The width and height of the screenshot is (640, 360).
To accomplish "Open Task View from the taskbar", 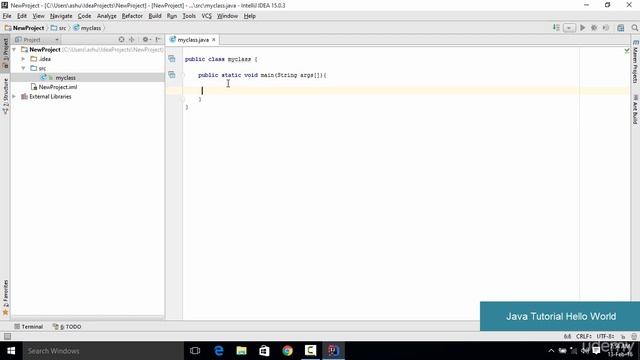I will coord(195,351).
